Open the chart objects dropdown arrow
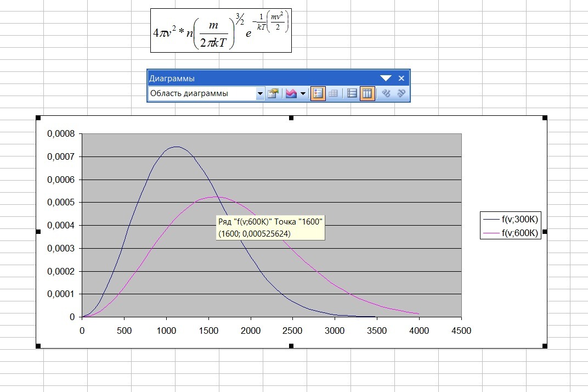The height and width of the screenshot is (392, 588). click(x=260, y=94)
